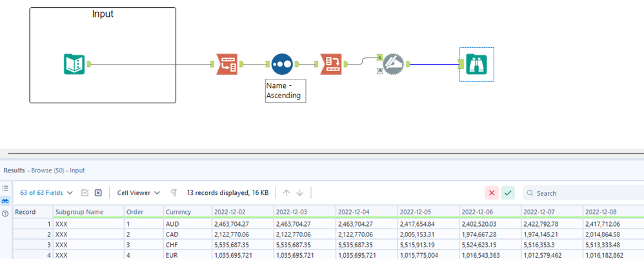Viewport: 644px width, 259px height.
Task: Select the EUR currency cell
Action: click(x=187, y=255)
